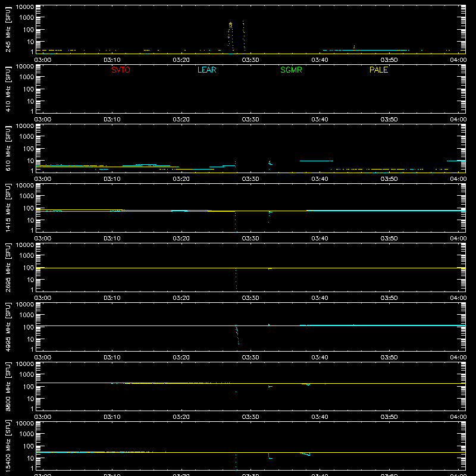Click the red SVTO station legend label

(x=121, y=70)
